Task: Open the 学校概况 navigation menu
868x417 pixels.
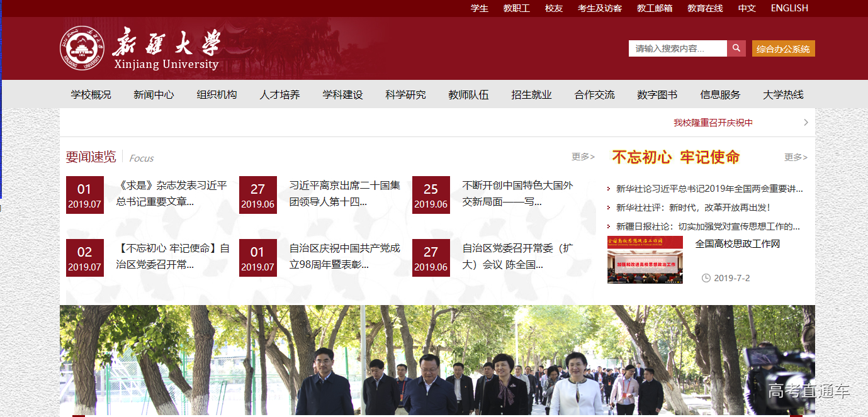Action: coord(91,95)
